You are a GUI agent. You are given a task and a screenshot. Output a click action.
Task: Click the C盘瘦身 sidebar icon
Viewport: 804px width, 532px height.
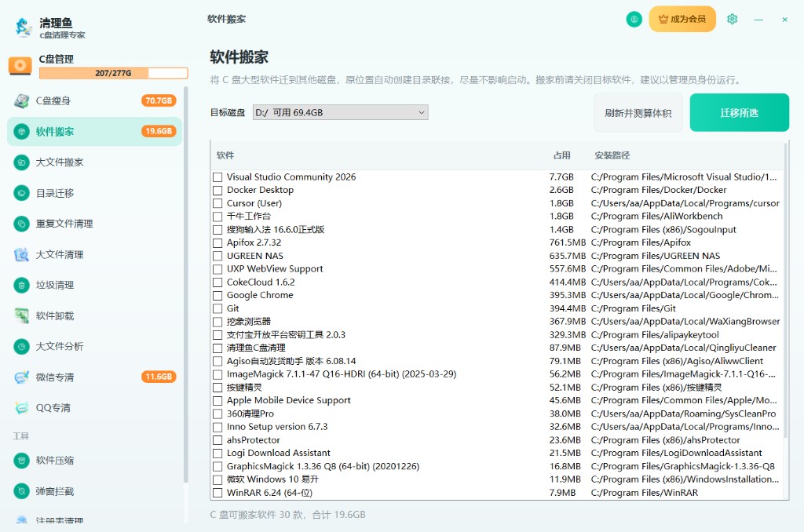pos(21,101)
